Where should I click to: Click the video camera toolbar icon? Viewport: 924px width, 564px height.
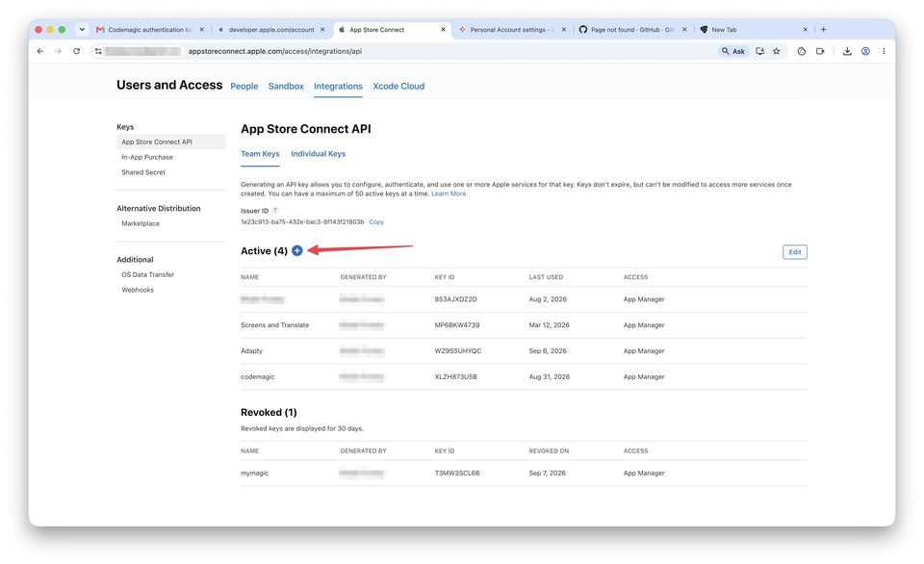(820, 51)
